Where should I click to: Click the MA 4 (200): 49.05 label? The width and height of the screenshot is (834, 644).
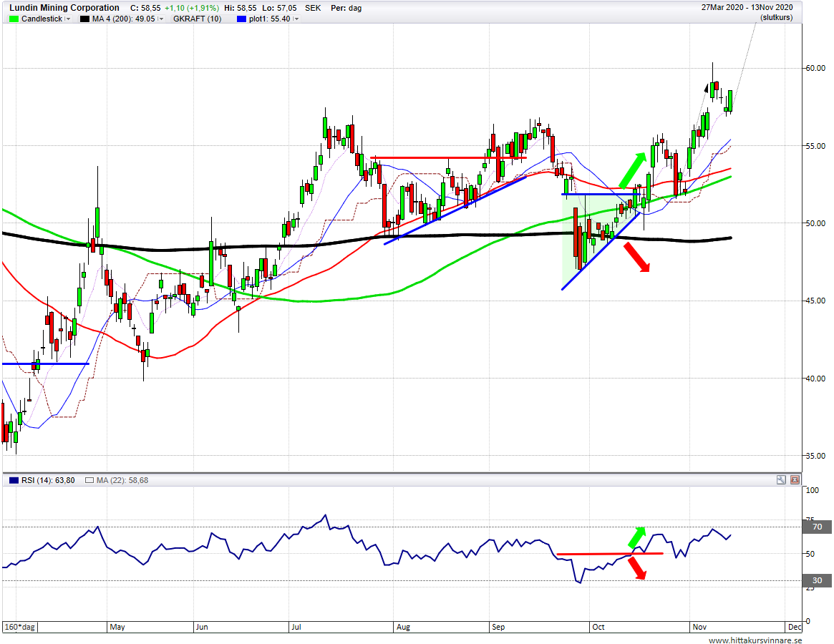pyautogui.click(x=124, y=19)
